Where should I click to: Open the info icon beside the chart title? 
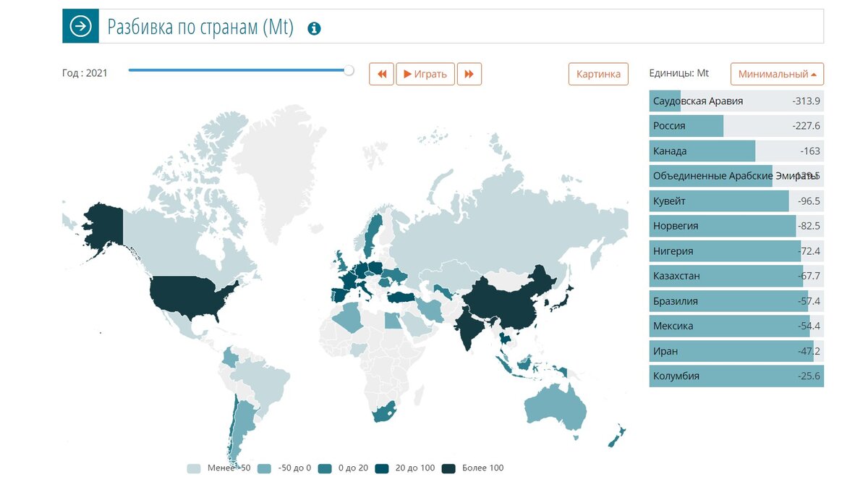pyautogui.click(x=312, y=29)
